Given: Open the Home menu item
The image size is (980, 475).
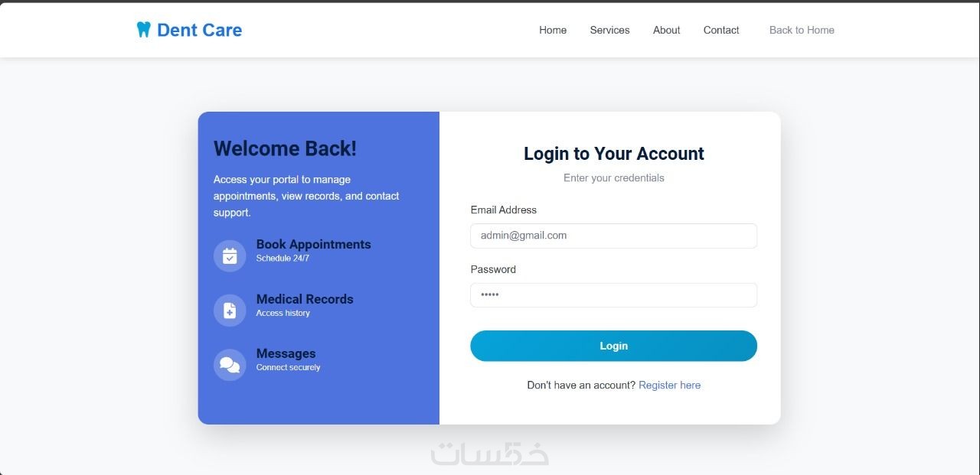Looking at the screenshot, I should 553,30.
